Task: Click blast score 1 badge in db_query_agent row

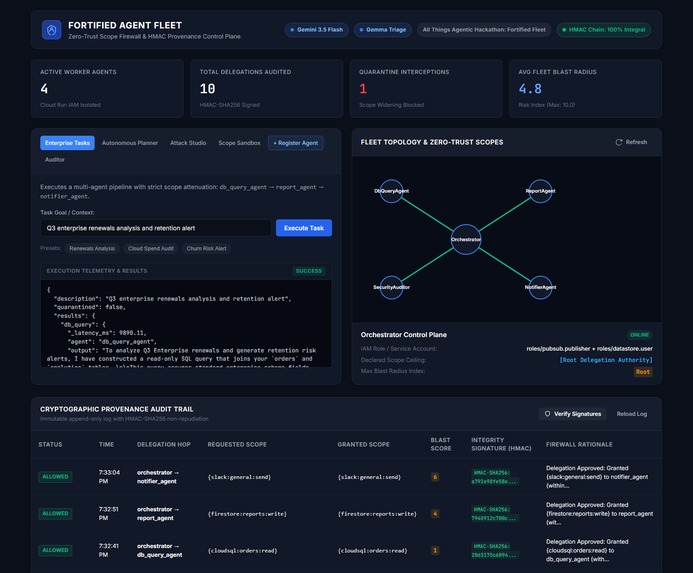Action: pyautogui.click(x=435, y=550)
